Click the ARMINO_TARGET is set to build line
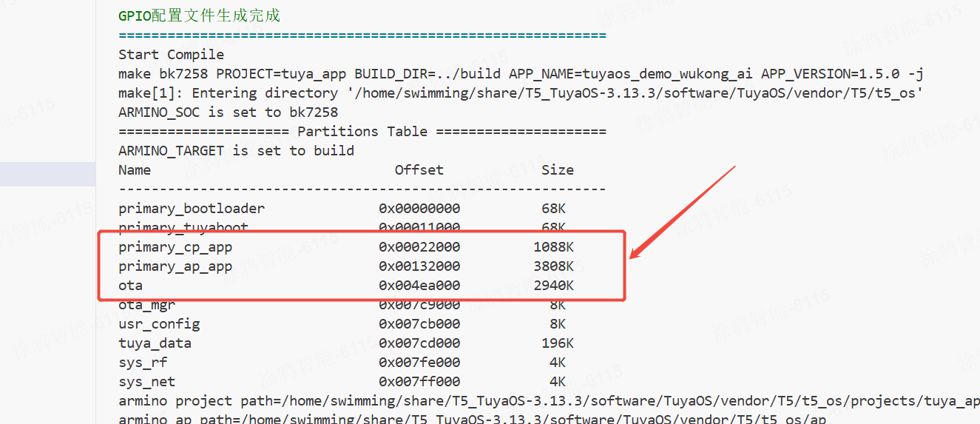The image size is (980, 424). click(236, 151)
